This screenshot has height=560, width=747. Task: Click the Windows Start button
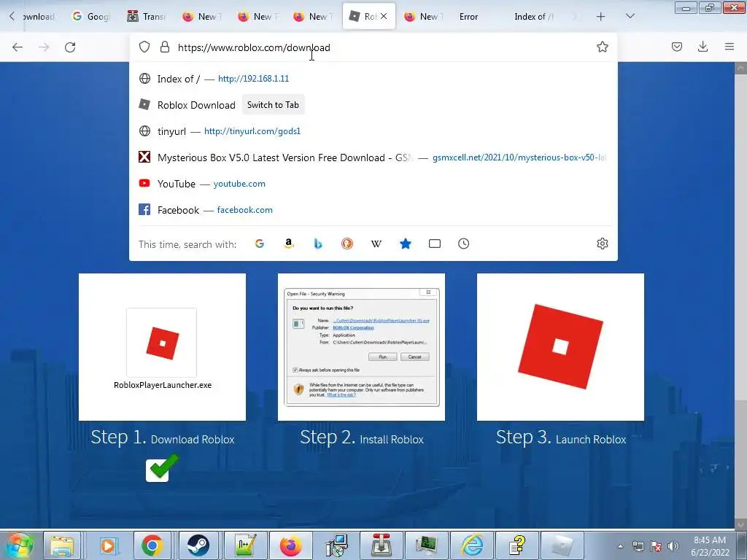(19, 545)
